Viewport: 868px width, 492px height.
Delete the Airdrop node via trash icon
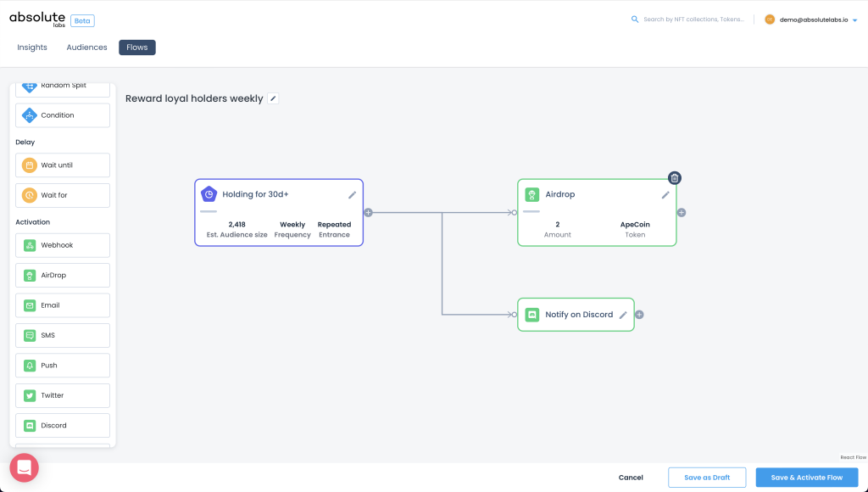tap(675, 177)
